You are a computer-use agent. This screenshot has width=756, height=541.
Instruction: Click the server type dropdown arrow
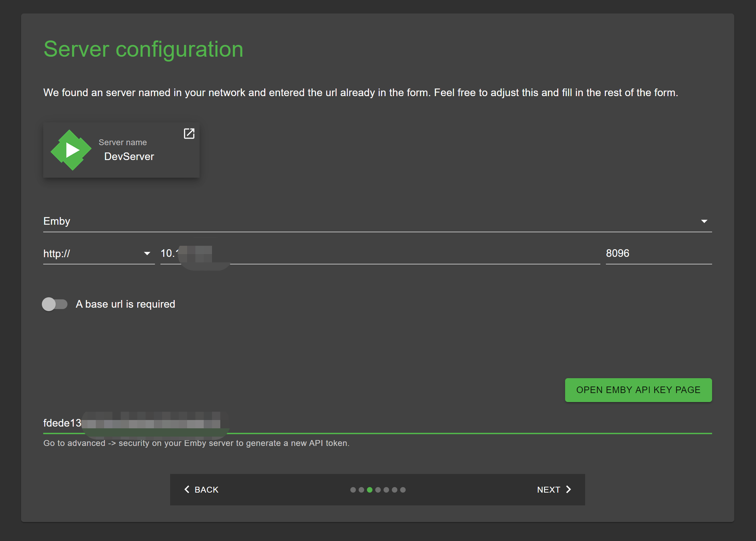coord(704,221)
